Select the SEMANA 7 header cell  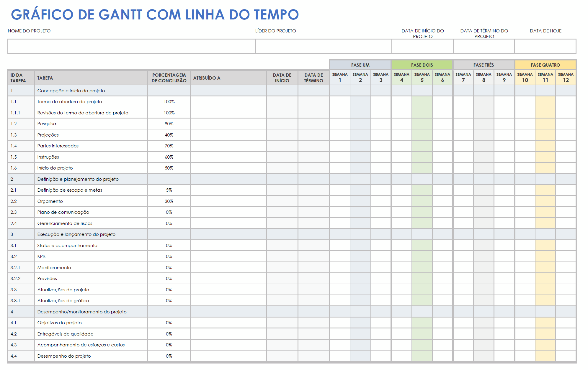pos(463,78)
